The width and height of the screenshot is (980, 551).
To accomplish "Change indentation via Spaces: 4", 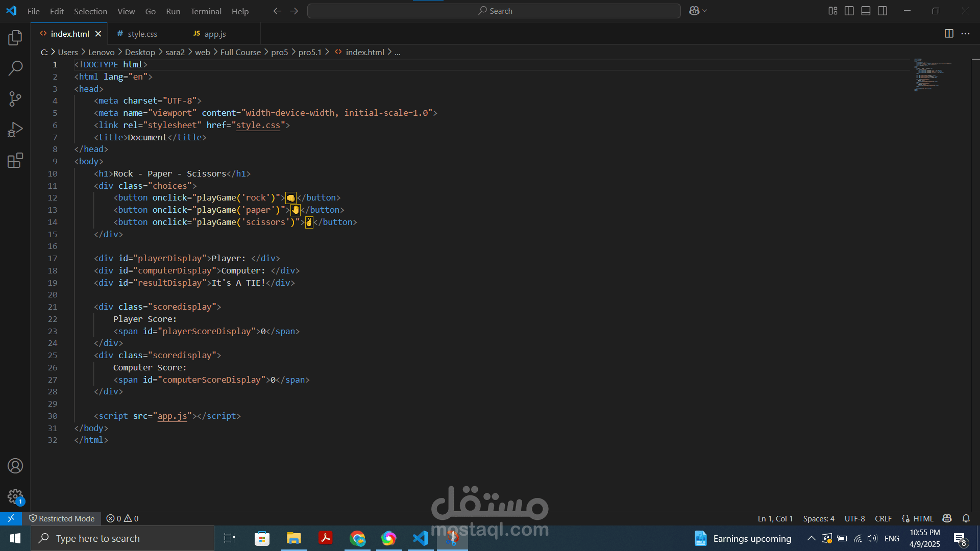I will click(819, 518).
